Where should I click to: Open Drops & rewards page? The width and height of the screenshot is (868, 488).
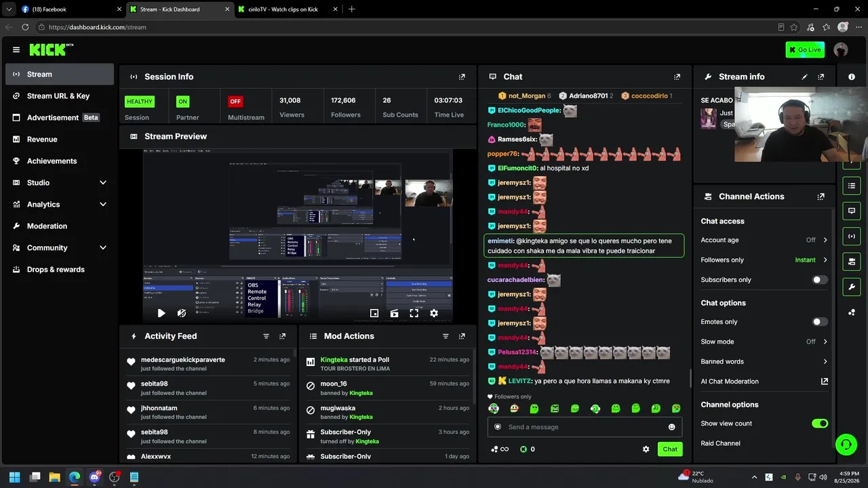tap(60, 270)
